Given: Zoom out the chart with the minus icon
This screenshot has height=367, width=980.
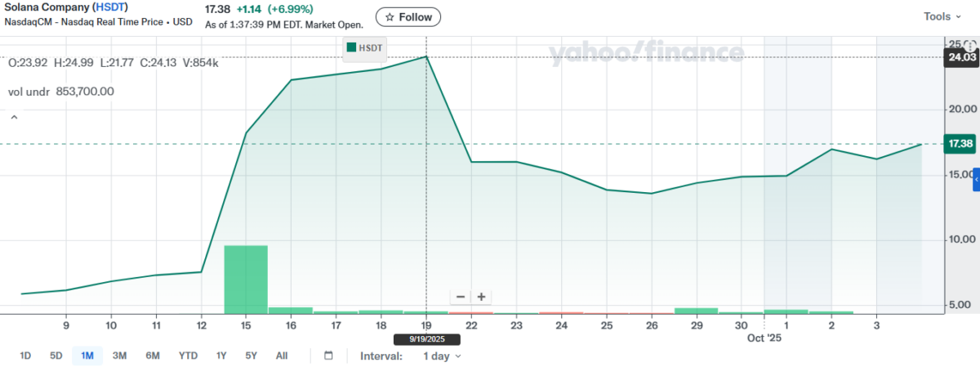Looking at the screenshot, I should [x=461, y=297].
